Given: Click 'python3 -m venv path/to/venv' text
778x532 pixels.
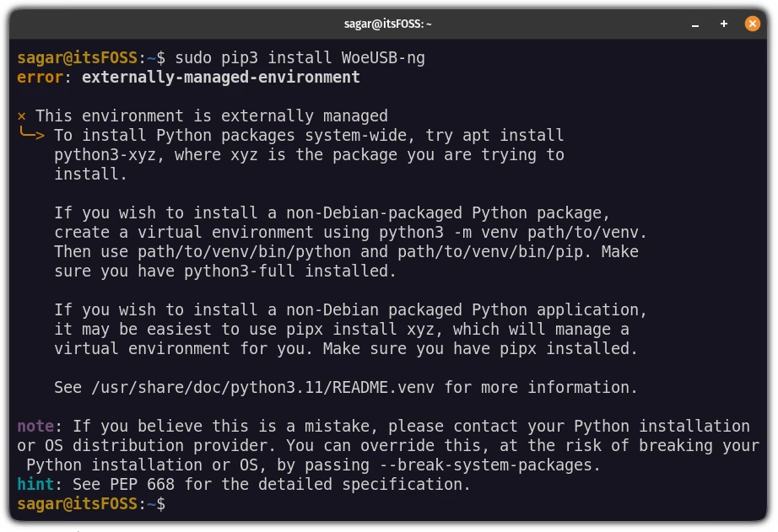Looking at the screenshot, I should [x=509, y=233].
